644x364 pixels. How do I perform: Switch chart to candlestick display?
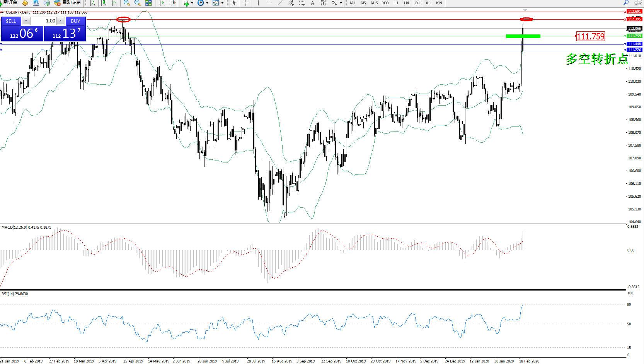click(x=103, y=3)
